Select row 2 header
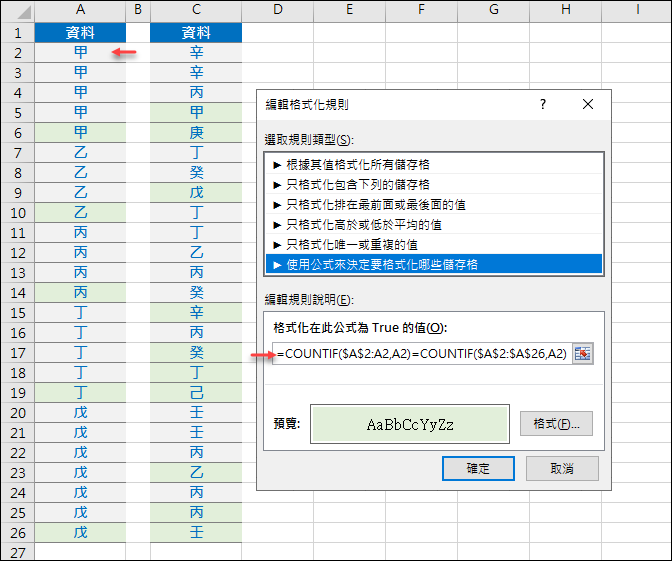This screenshot has height=561, width=672. coord(18,53)
